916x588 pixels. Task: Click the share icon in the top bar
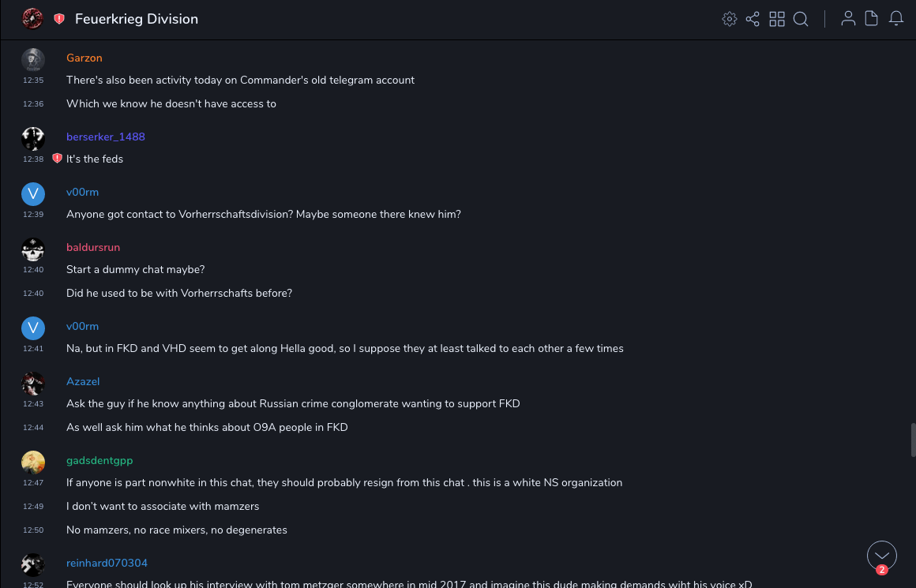click(x=753, y=19)
